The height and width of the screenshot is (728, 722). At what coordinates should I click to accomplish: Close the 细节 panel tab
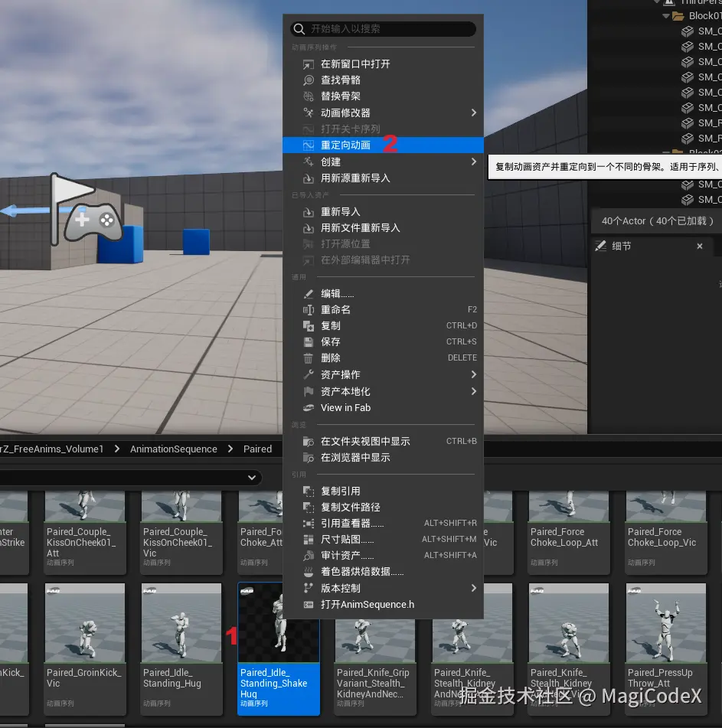[x=700, y=246]
